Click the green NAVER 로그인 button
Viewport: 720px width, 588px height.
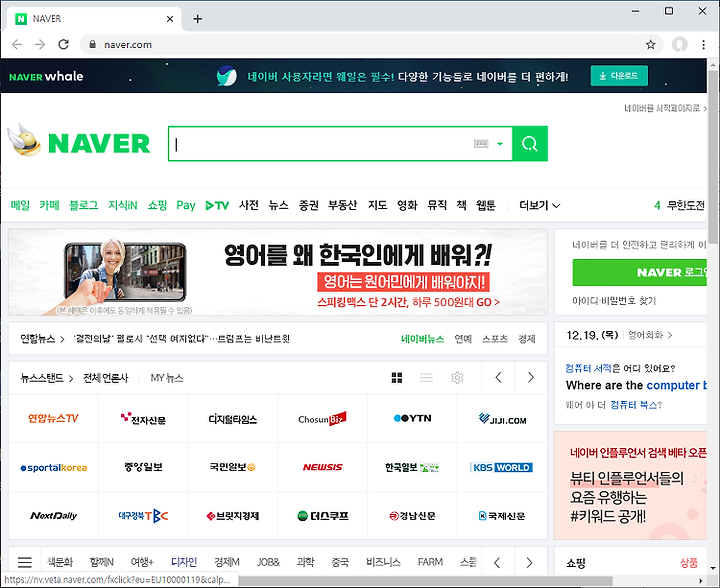tap(640, 272)
